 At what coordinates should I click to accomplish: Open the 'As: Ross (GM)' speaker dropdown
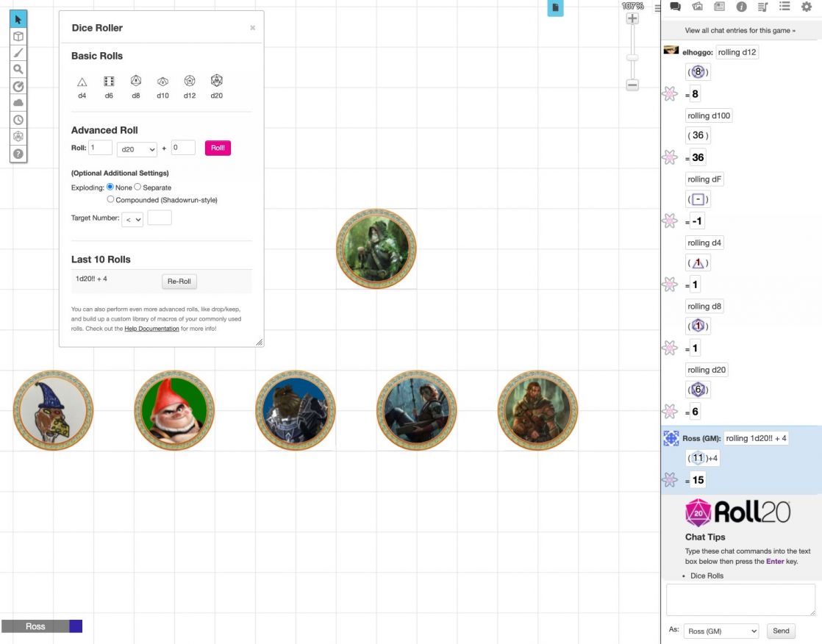point(721,631)
